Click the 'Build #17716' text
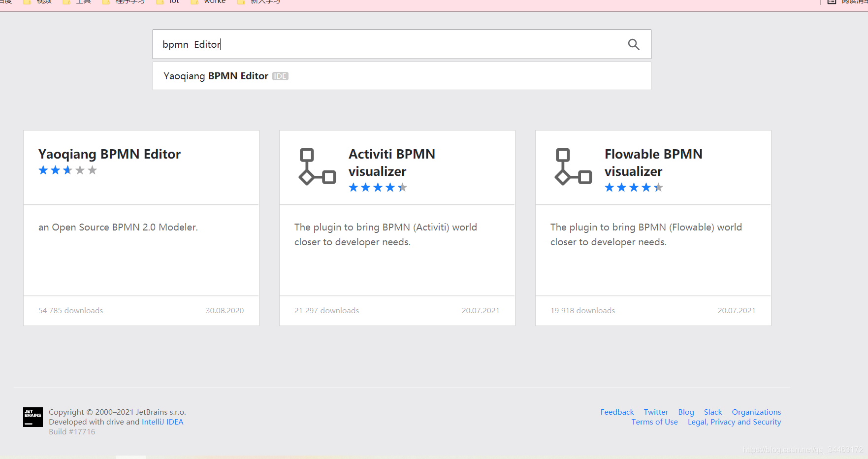 pos(72,432)
